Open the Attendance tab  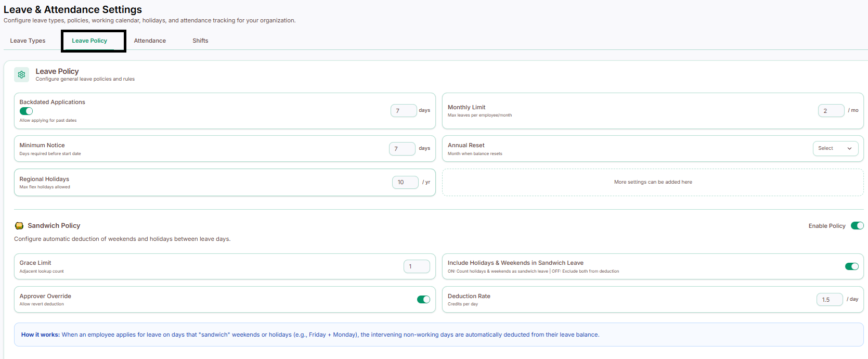tap(150, 41)
